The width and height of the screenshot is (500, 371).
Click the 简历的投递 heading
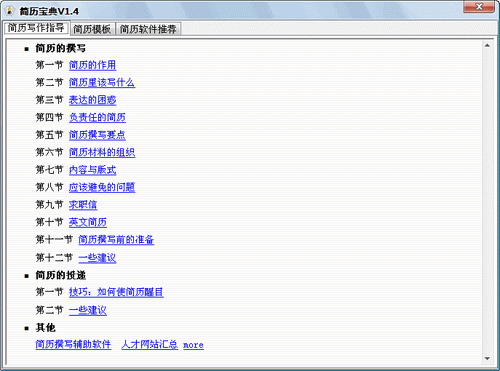tap(60, 275)
